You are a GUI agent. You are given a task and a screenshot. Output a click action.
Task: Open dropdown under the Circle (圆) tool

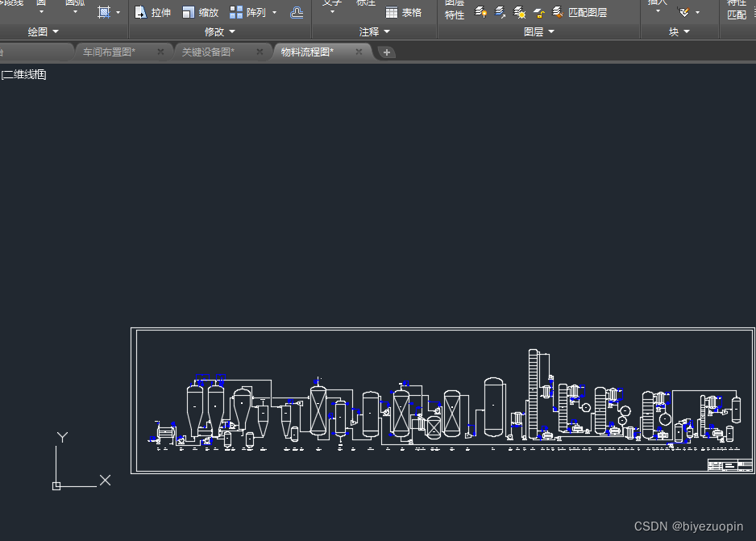tap(41, 12)
